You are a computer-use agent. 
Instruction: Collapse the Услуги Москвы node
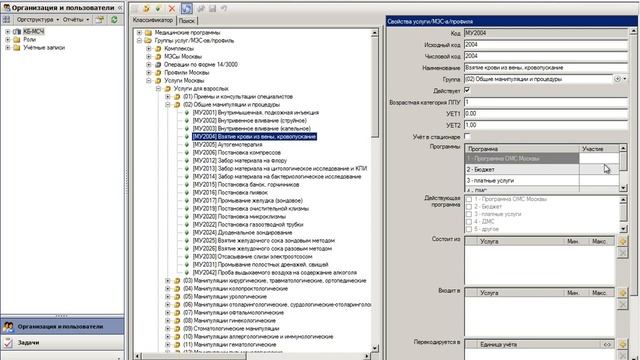pos(149,80)
